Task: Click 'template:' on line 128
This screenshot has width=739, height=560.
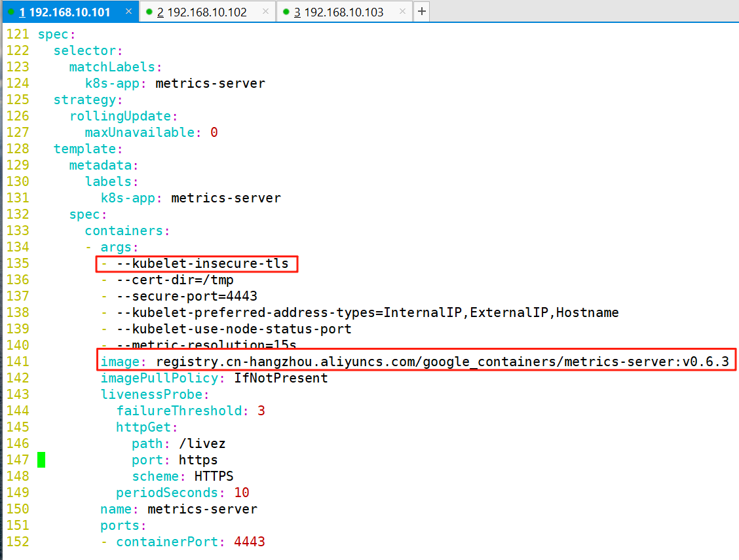Action: 88,149
